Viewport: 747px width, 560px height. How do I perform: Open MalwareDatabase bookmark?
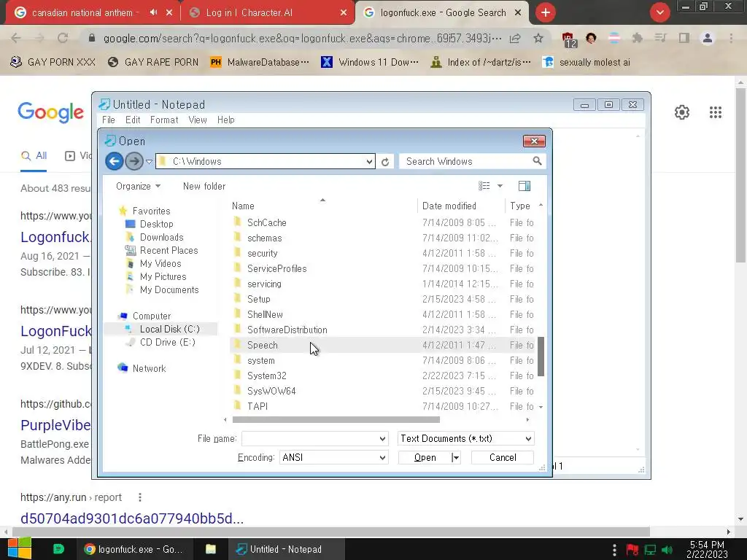260,63
